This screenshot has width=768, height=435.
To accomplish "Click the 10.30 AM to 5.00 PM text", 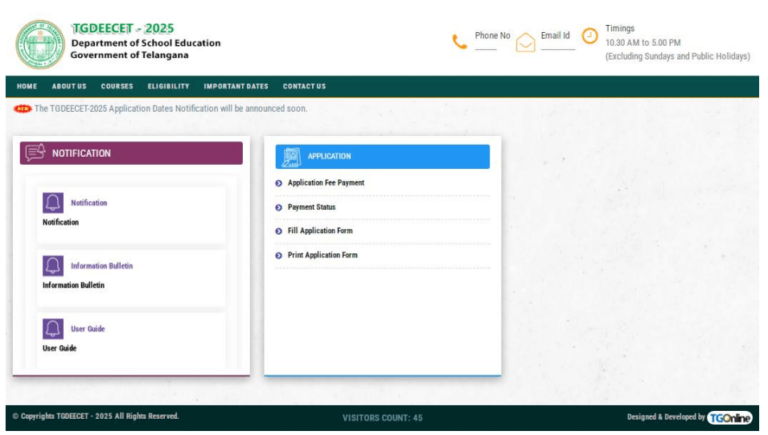I will (x=643, y=43).
